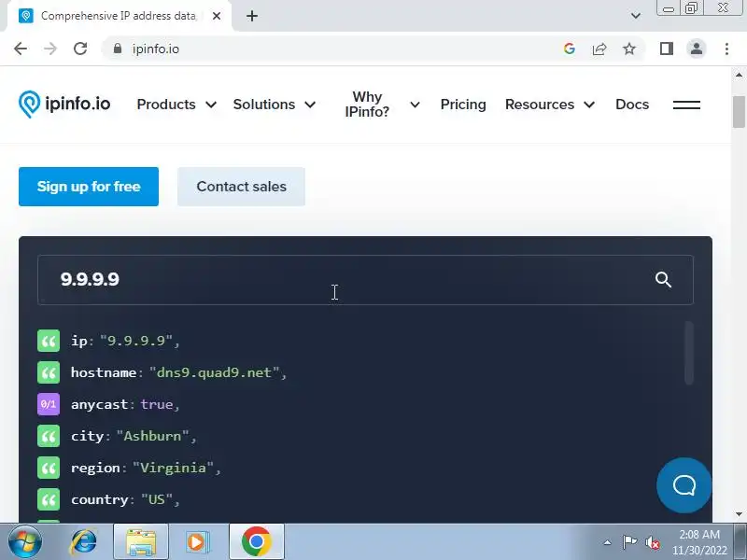Viewport: 747px width, 560px height.
Task: Click the 9.9.9.9 IP search field
Action: pos(365,279)
